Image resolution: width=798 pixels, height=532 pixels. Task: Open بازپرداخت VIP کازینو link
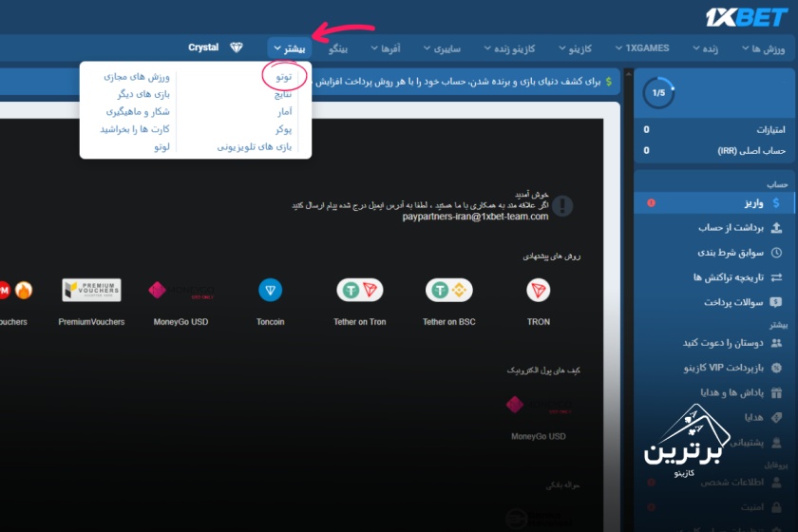[723, 368]
